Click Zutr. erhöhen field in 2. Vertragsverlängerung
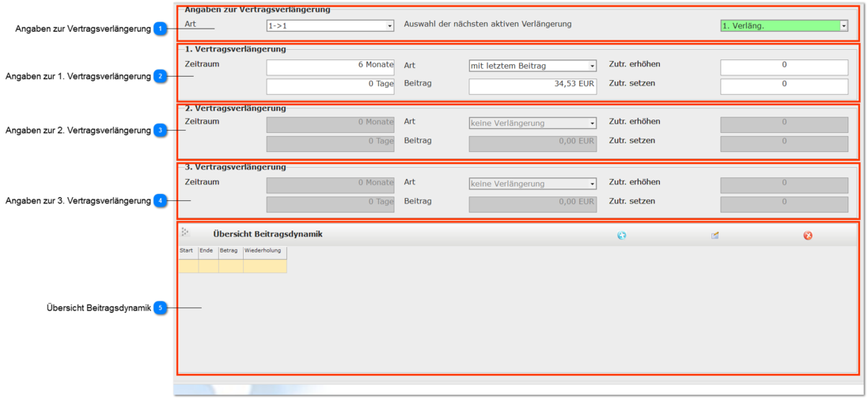Image resolution: width=868 pixels, height=399 pixels. click(x=784, y=125)
